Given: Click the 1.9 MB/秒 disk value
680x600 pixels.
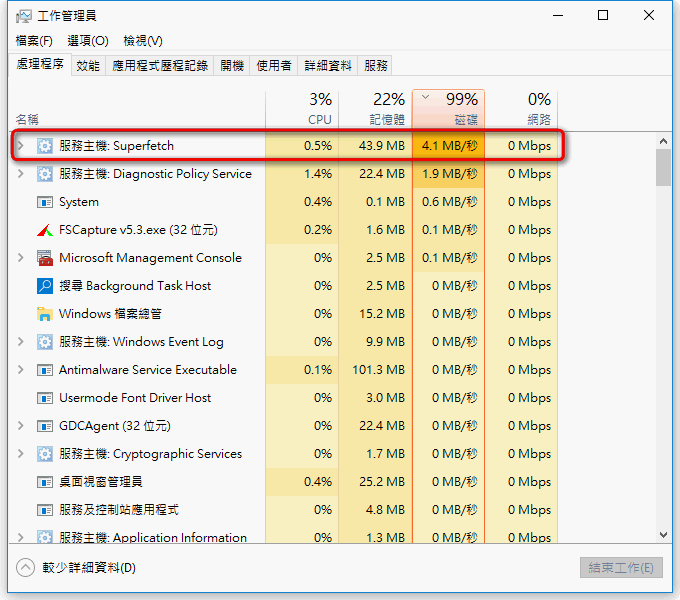Looking at the screenshot, I should pyautogui.click(x=449, y=174).
